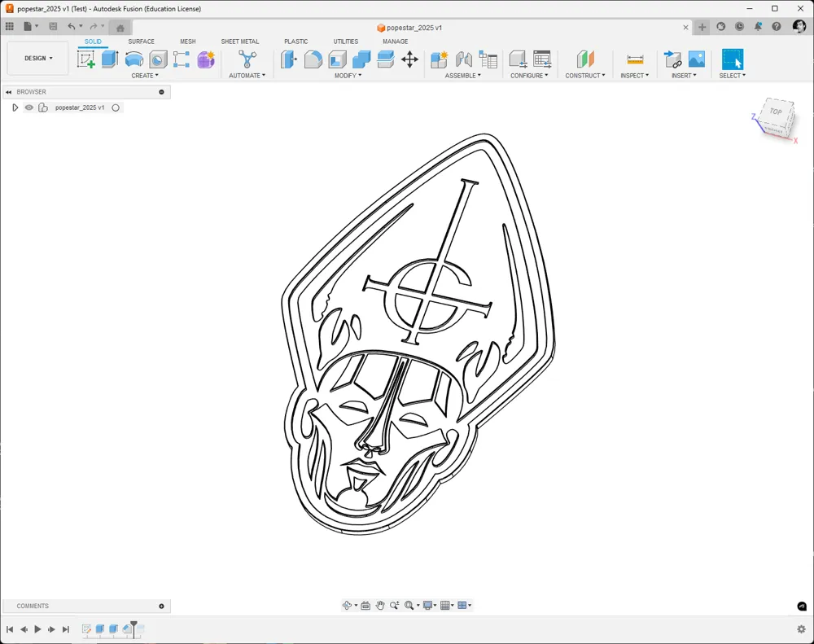Toggle the Browser panel options dot
The width and height of the screenshot is (814, 644).
[x=161, y=92]
